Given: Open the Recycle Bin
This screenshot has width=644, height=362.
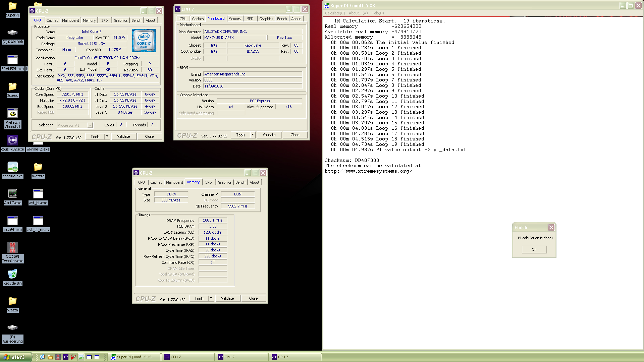Looking at the screenshot, I should point(12,278).
